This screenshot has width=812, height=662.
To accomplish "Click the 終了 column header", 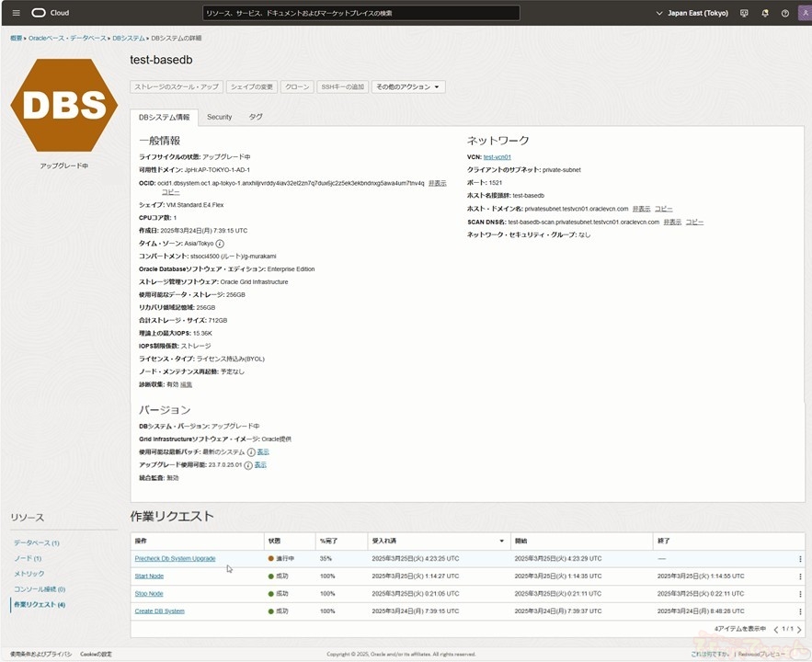I will [728, 542].
